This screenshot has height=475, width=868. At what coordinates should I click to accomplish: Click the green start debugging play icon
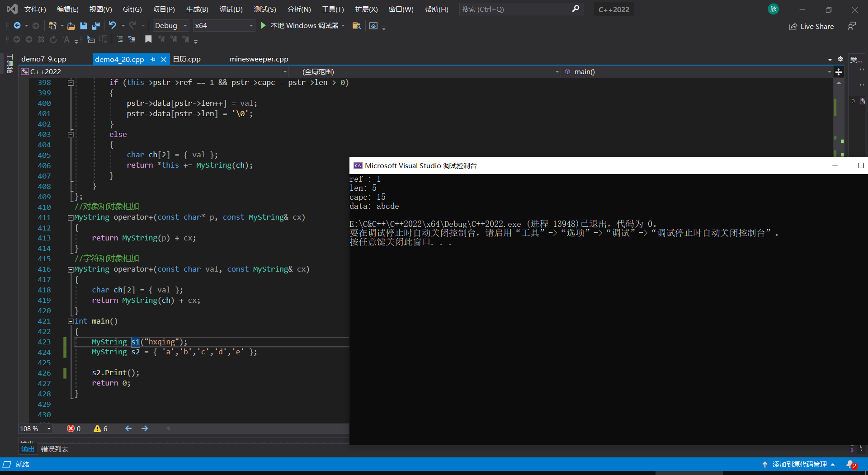264,26
